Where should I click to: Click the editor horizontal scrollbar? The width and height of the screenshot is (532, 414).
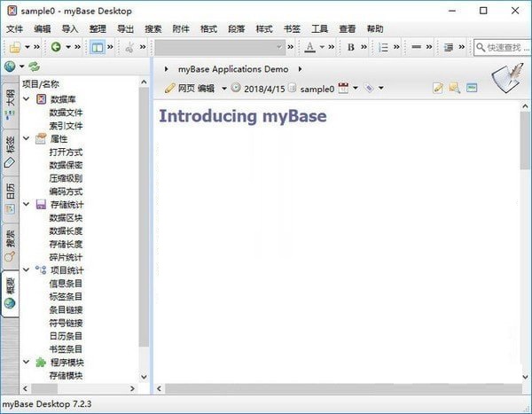tap(343, 388)
